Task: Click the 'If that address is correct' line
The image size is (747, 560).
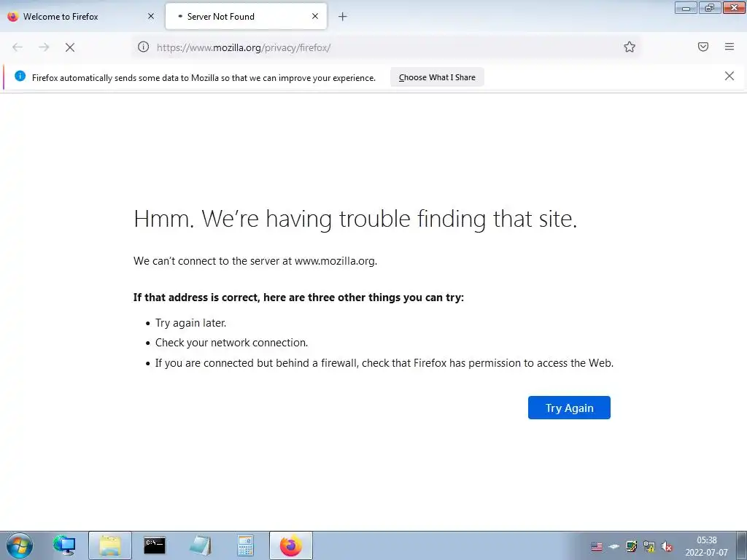Action: click(x=298, y=297)
